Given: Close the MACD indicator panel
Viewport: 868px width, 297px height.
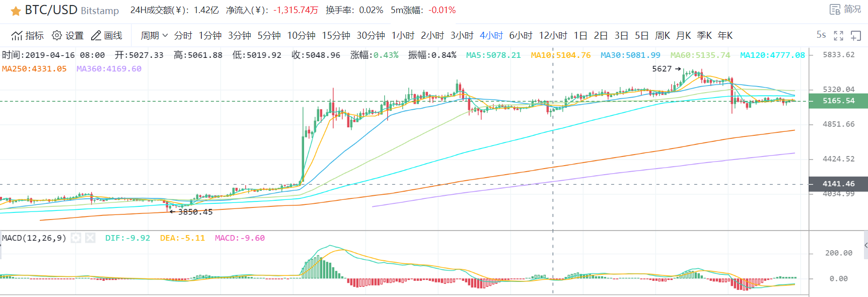Looking at the screenshot, I should tap(90, 238).
